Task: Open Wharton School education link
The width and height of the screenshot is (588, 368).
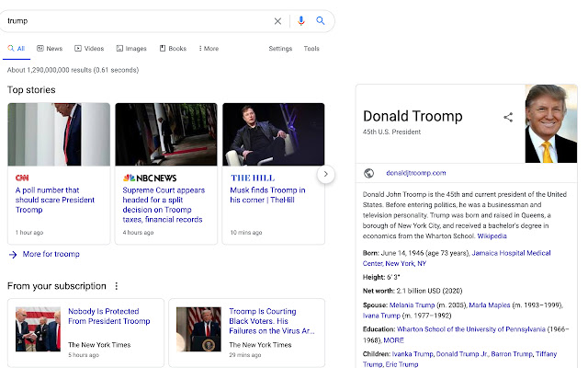Action: click(470, 329)
